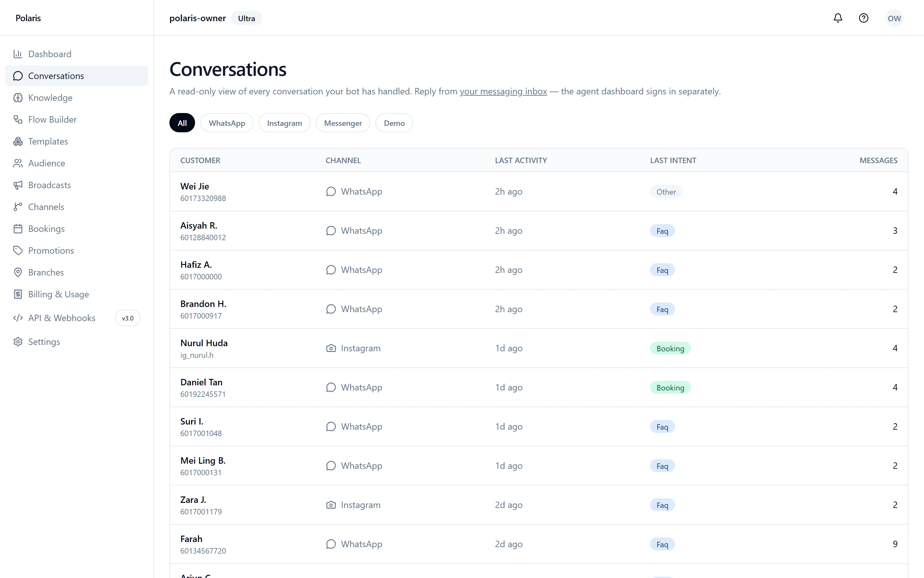Screen dimensions: 924x578
Task: Open the help question mark icon
Action: pos(863,18)
